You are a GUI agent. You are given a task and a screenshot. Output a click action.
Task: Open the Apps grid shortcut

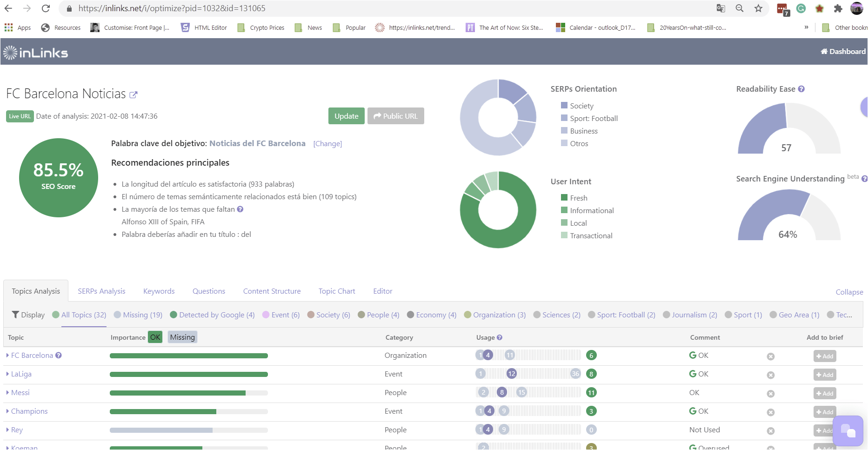(x=18, y=27)
